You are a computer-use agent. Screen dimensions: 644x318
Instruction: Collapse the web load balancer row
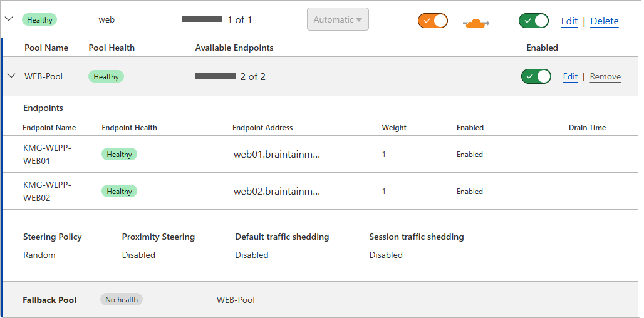[x=9, y=19]
